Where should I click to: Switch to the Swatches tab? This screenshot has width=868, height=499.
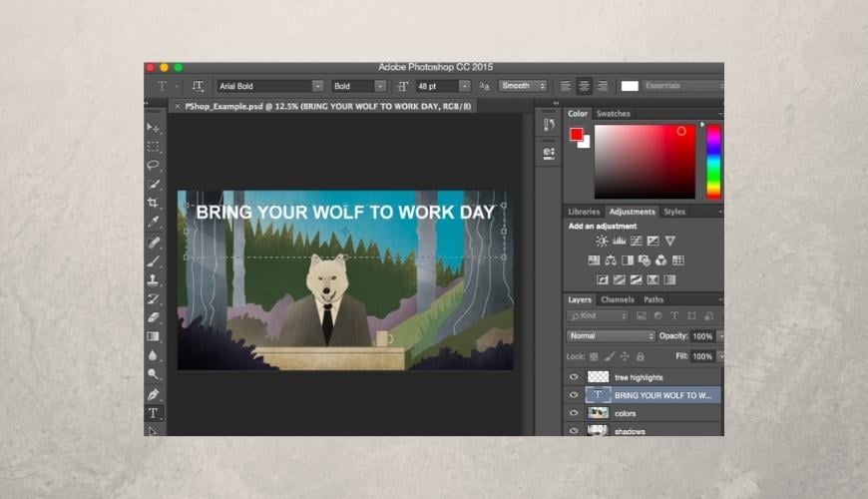[x=614, y=114]
